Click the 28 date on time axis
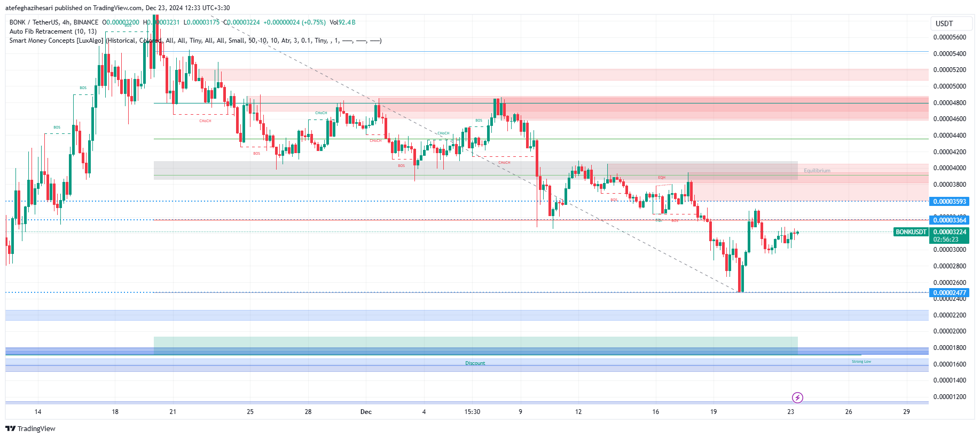Image resolution: width=980 pixels, height=438 pixels. pyautogui.click(x=308, y=412)
